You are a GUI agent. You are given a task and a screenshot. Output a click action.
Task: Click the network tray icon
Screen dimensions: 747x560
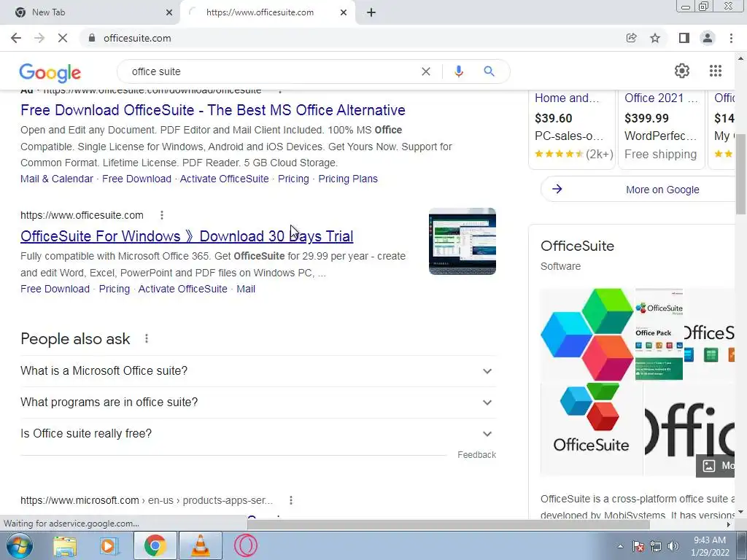click(656, 546)
